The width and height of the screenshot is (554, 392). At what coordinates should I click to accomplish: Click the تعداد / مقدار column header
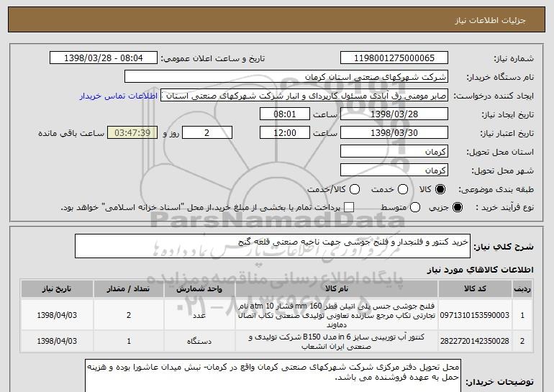coord(129,289)
